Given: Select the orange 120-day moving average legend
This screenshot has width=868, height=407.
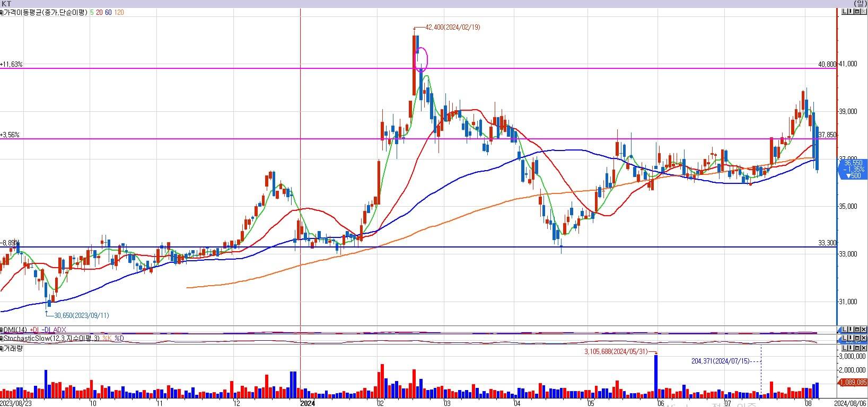Looking at the screenshot, I should [x=119, y=12].
